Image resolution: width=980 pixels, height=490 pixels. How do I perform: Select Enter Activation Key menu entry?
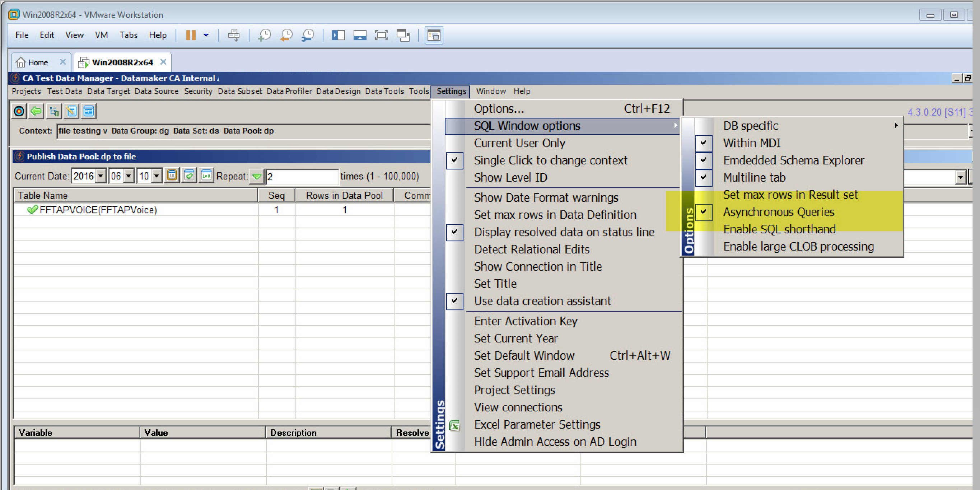(526, 321)
